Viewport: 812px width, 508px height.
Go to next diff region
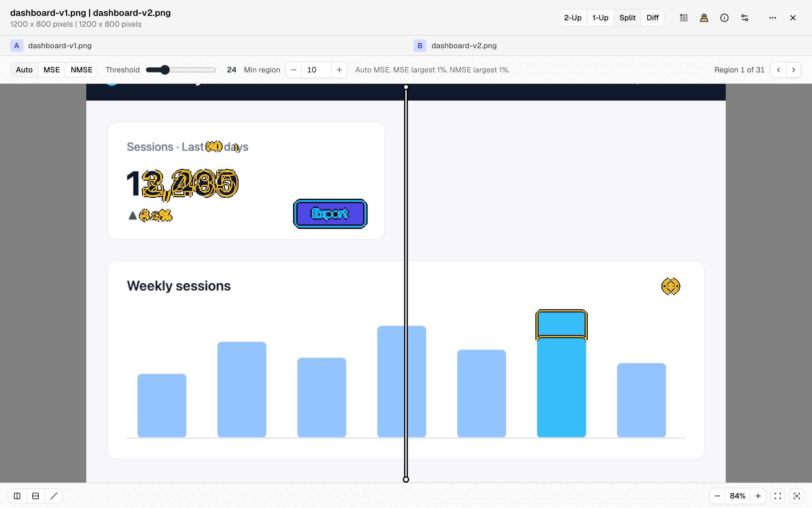coord(794,70)
